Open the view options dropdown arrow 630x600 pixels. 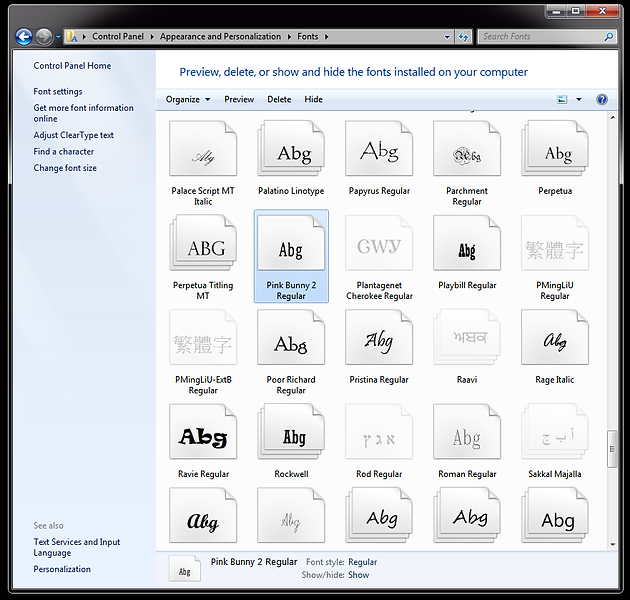(x=579, y=99)
